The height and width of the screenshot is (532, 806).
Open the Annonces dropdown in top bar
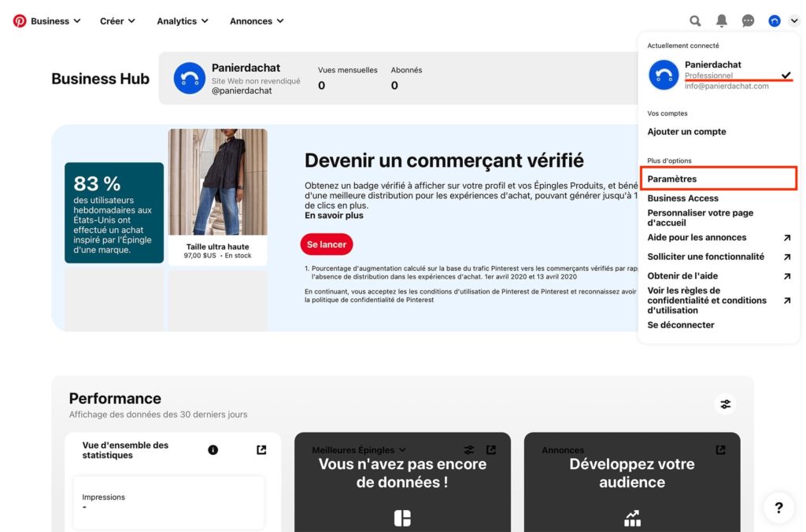coord(257,21)
